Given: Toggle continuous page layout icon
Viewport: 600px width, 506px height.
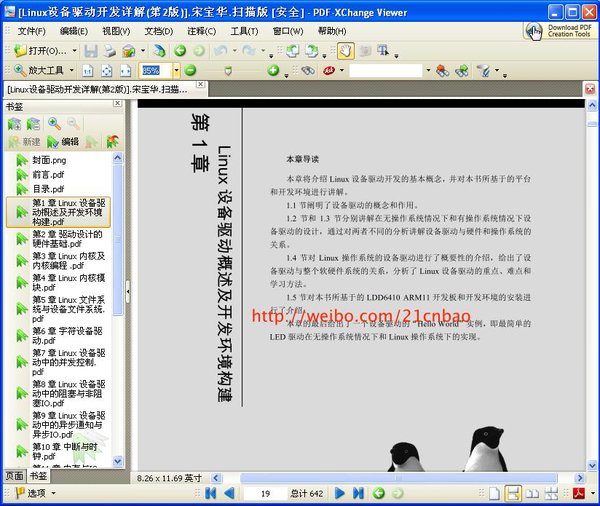Looking at the screenshot, I should click(x=513, y=494).
